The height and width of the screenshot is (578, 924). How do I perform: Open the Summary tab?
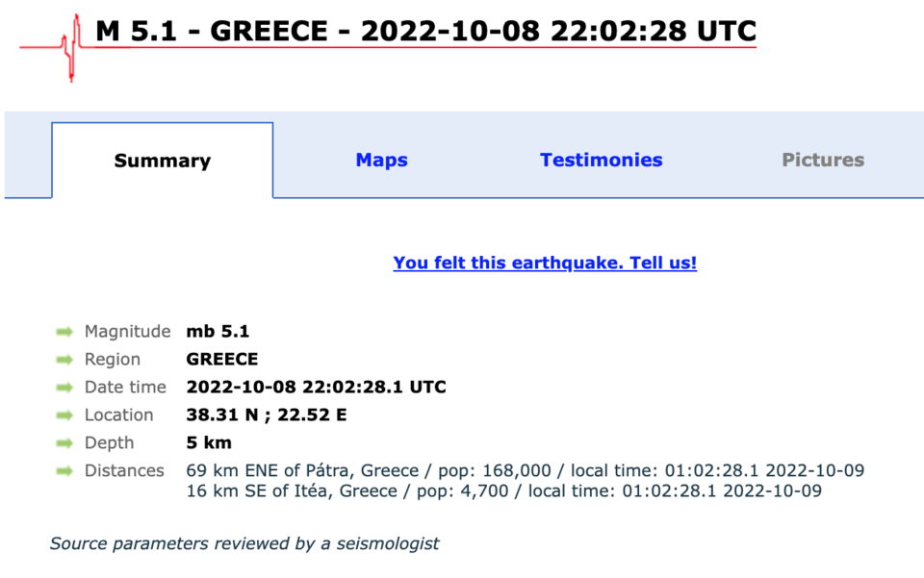162,161
